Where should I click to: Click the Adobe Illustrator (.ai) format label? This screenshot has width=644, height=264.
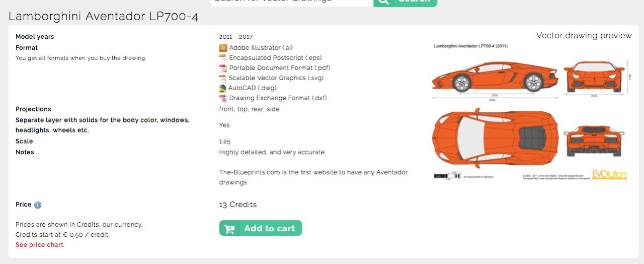(261, 48)
